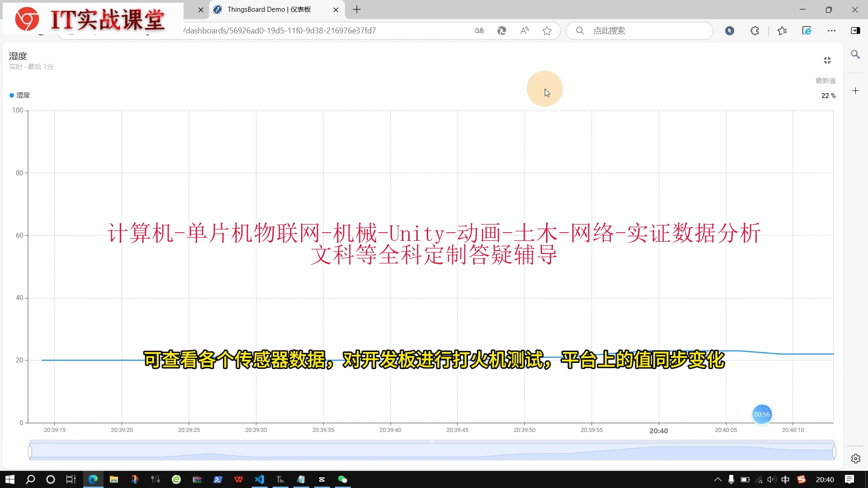Click the translate page icon
This screenshot has height=488, width=868.
(479, 31)
